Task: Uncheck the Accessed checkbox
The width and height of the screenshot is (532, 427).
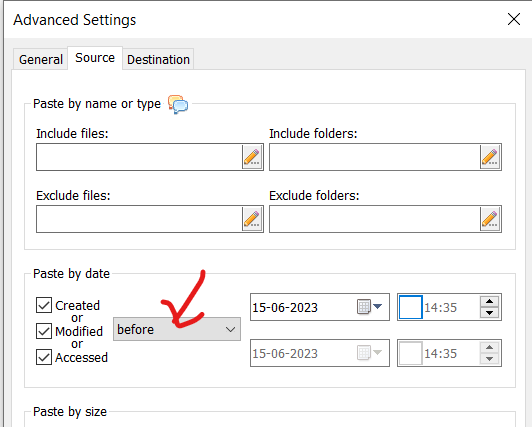Action: [44, 357]
